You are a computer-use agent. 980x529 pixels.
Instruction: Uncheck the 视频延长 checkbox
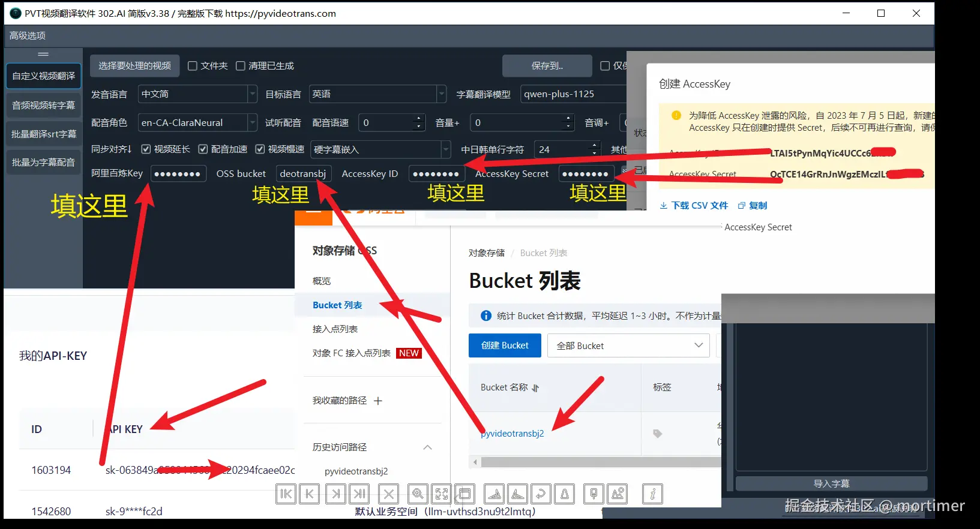click(x=146, y=149)
